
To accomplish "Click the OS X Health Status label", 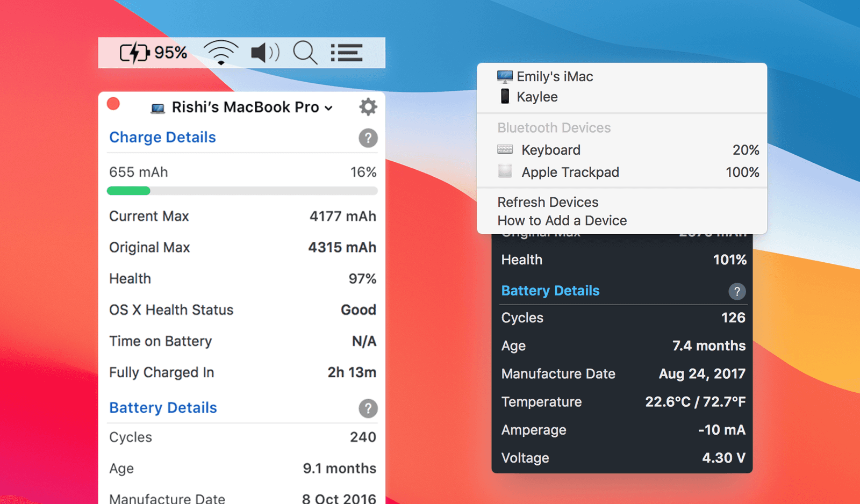I will (x=171, y=309).
